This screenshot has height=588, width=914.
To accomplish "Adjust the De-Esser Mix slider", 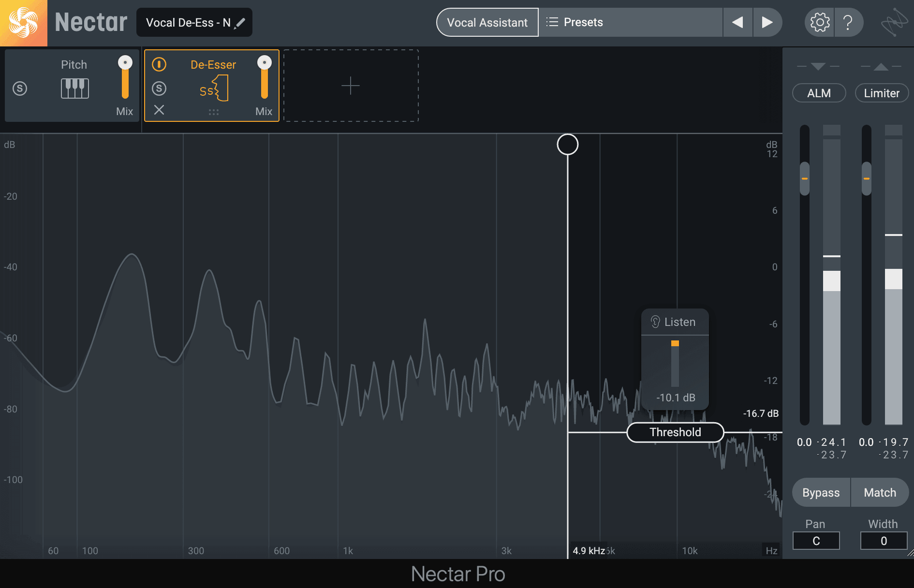I will coord(265,77).
